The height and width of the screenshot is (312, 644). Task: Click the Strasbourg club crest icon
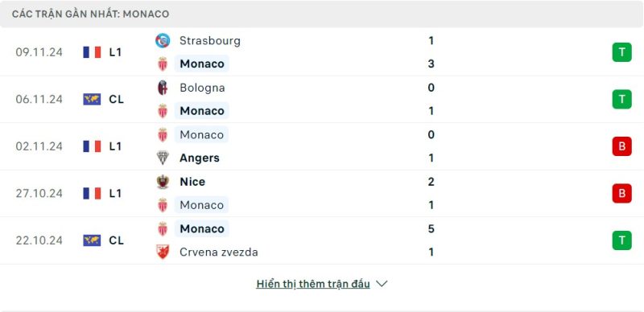point(163,41)
